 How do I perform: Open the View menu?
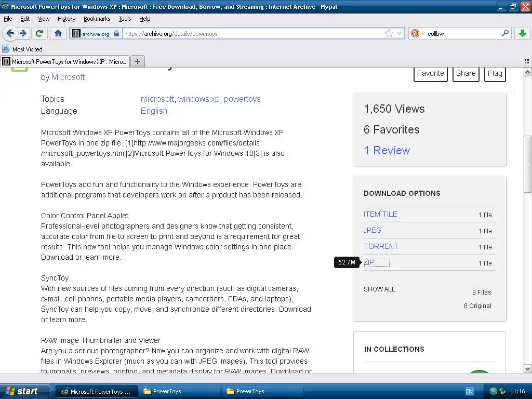click(x=44, y=19)
